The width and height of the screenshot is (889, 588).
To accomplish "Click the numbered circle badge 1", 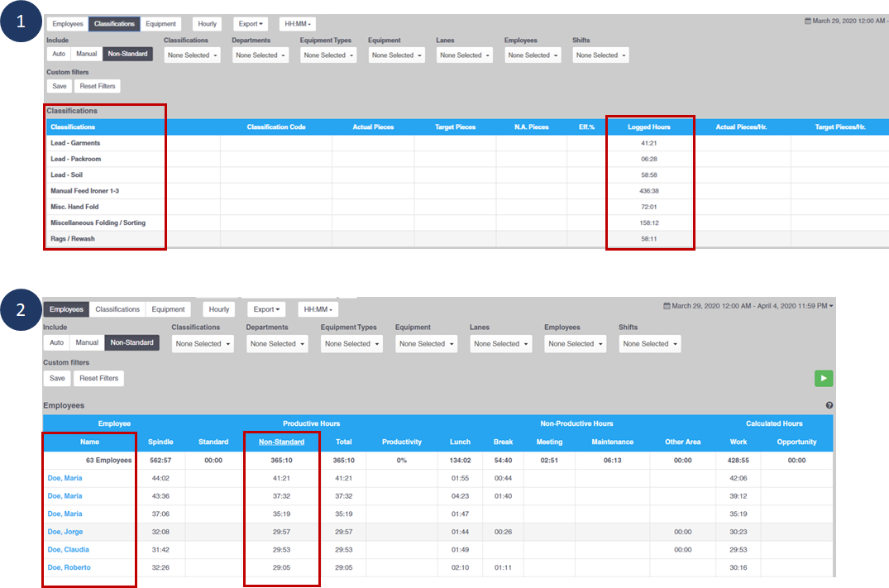I will coord(21,23).
